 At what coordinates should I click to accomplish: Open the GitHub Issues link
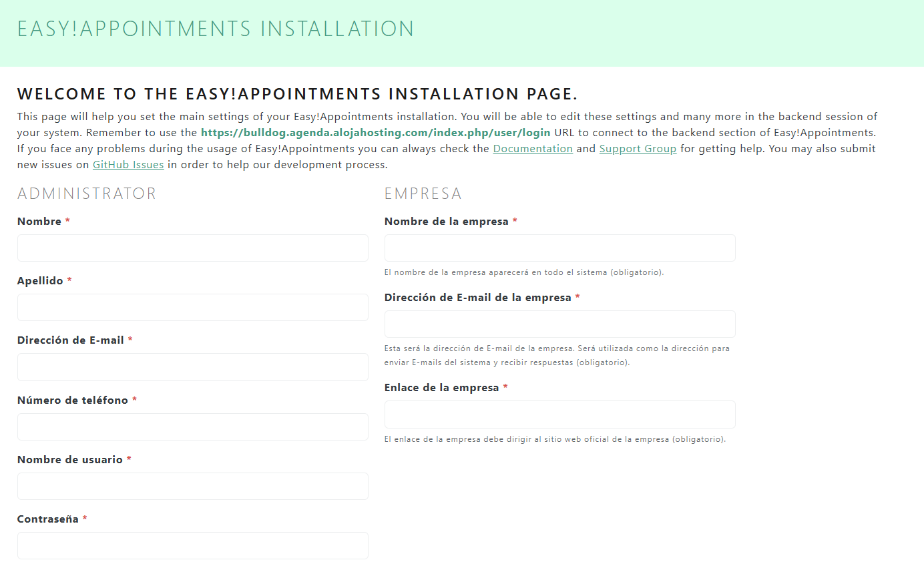pyautogui.click(x=128, y=165)
